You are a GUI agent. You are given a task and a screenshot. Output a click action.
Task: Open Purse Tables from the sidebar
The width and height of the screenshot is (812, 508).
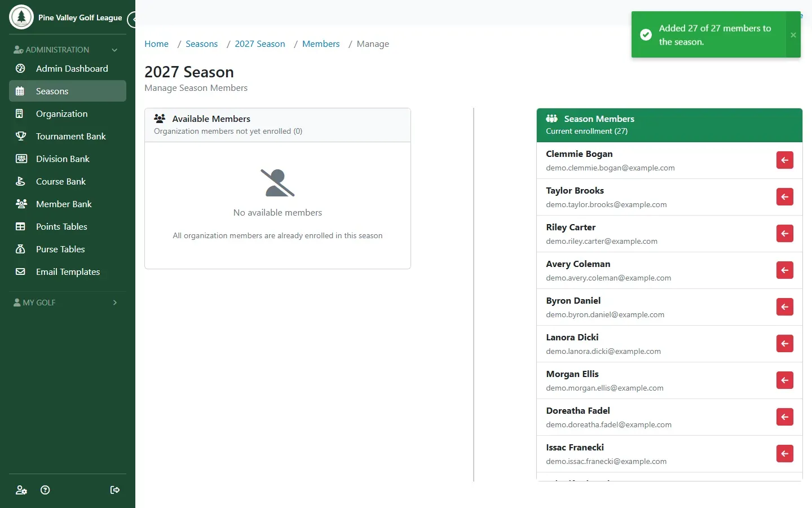68,249
